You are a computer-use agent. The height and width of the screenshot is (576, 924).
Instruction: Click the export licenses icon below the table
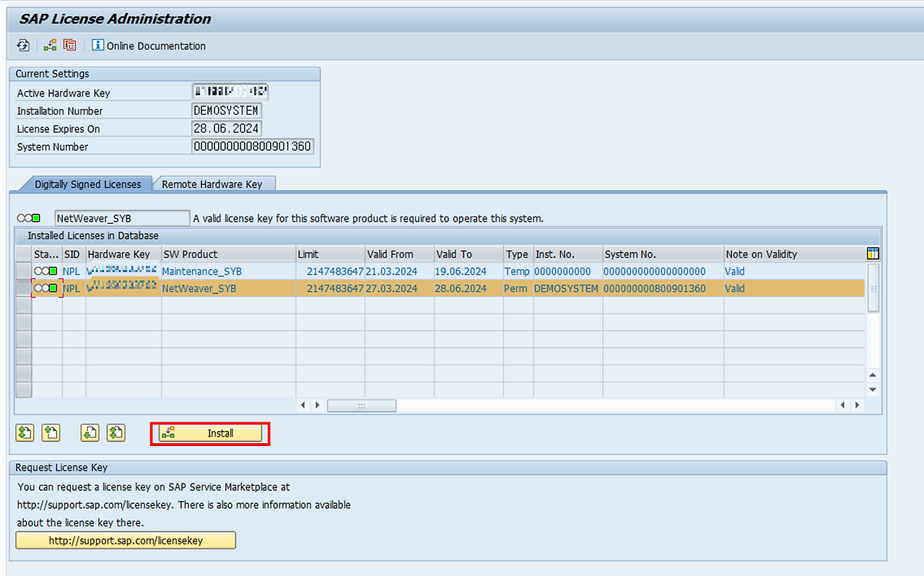coord(25,432)
